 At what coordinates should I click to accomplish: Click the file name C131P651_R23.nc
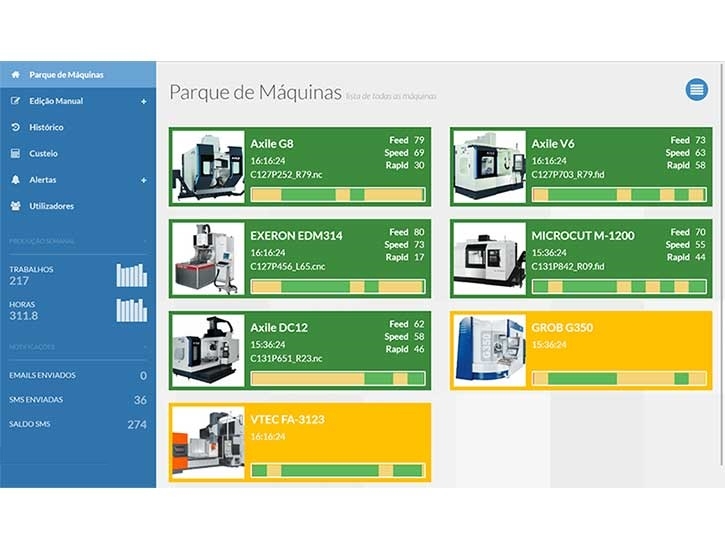pos(286,359)
